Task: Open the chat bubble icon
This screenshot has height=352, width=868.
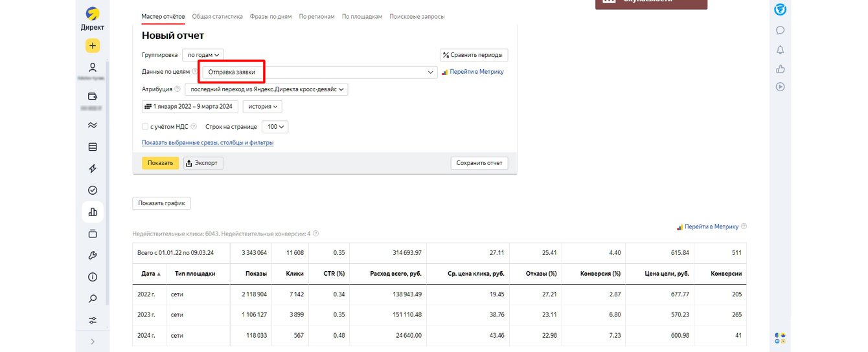Action: [781, 30]
